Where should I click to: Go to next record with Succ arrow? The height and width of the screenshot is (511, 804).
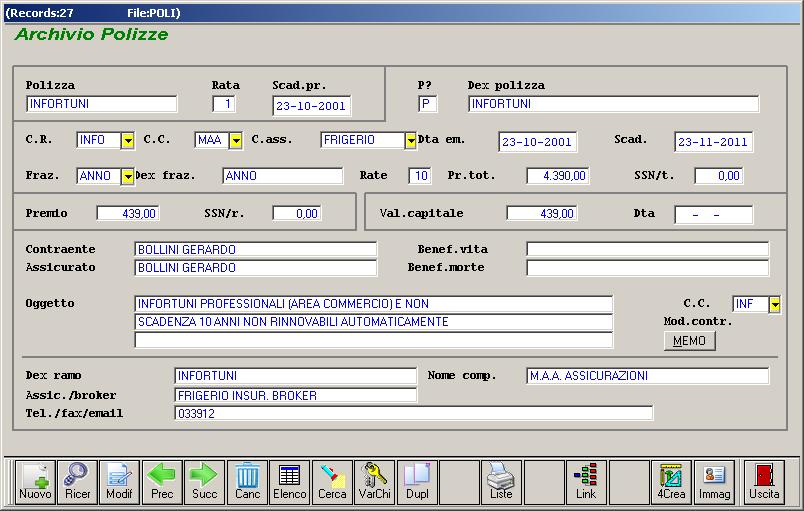pyautogui.click(x=205, y=482)
